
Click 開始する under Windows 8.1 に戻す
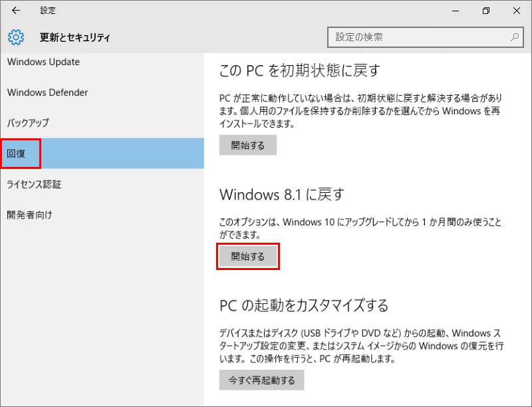coord(247,257)
